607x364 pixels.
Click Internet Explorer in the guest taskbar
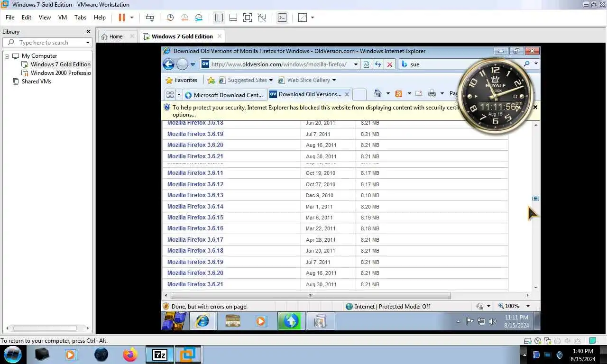point(202,321)
